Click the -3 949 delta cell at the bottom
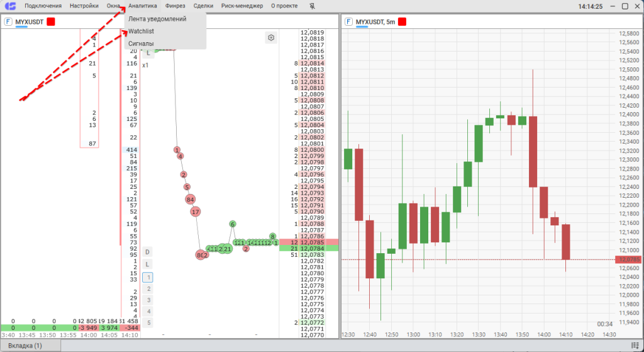644x352 pixels. click(88, 327)
